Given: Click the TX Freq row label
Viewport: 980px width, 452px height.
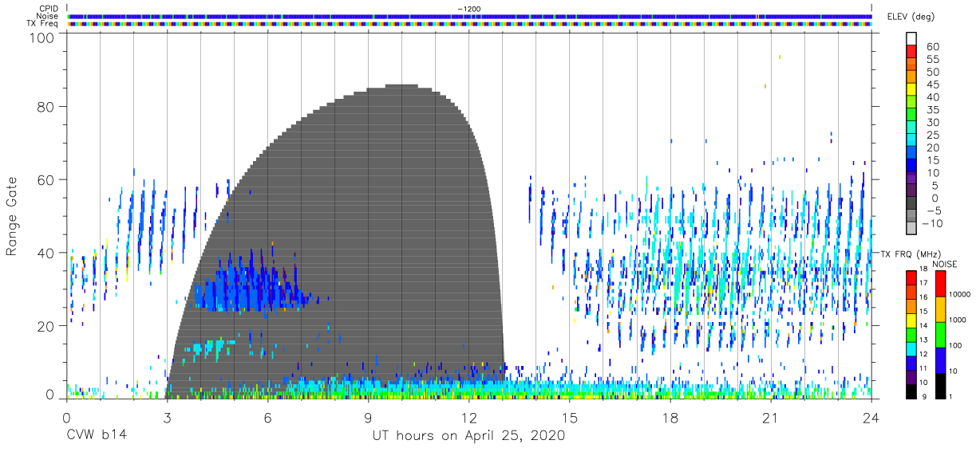Looking at the screenshot, I should point(43,23).
